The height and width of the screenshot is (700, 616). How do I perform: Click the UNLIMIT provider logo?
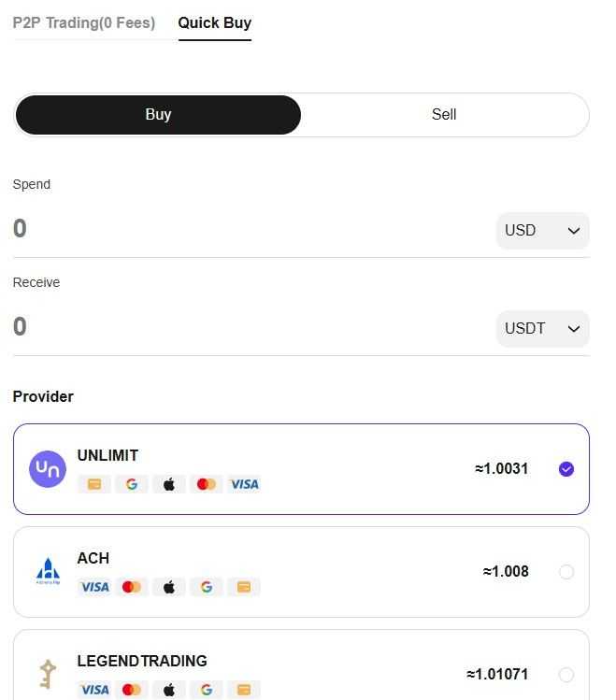48,469
